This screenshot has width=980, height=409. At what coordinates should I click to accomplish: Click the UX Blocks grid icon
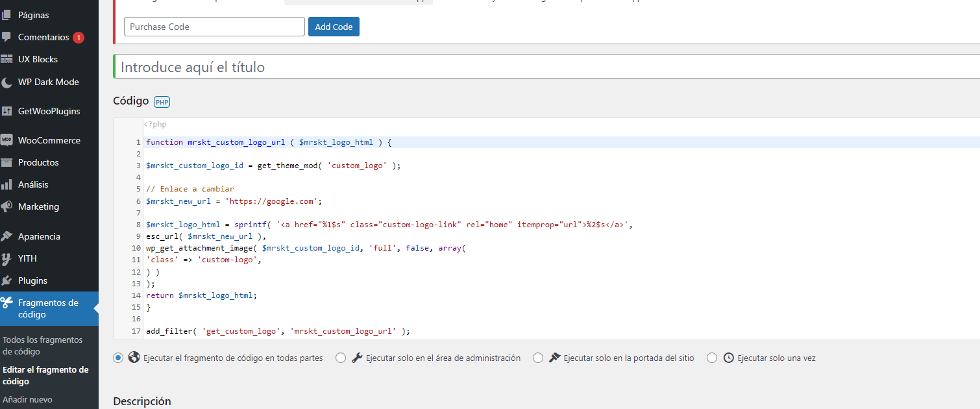6,59
